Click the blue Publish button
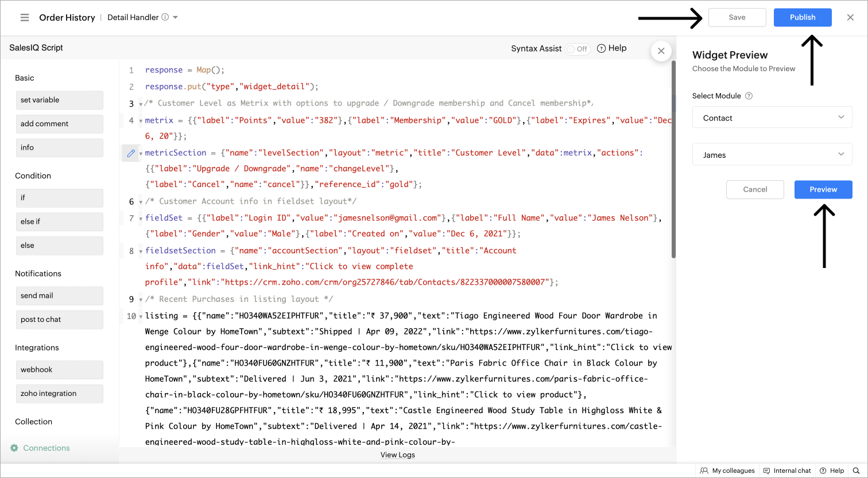 pos(803,17)
